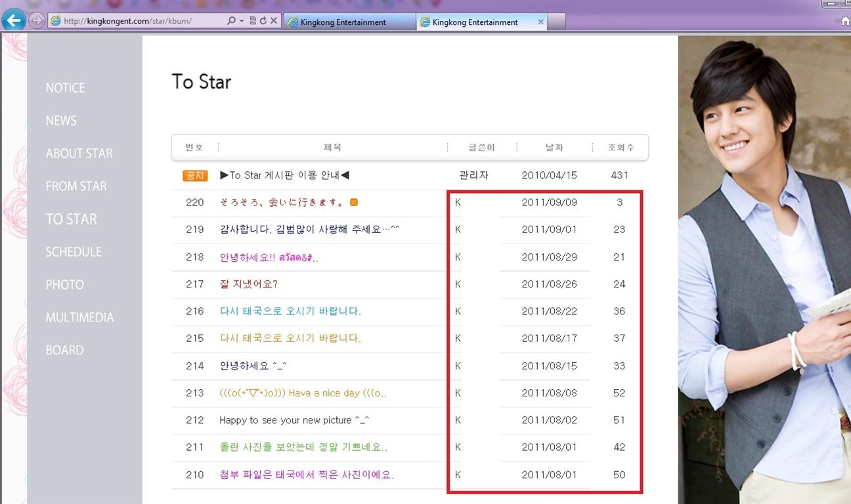851x504 pixels.
Task: Click the '글쓴이' column header
Action: point(481,148)
